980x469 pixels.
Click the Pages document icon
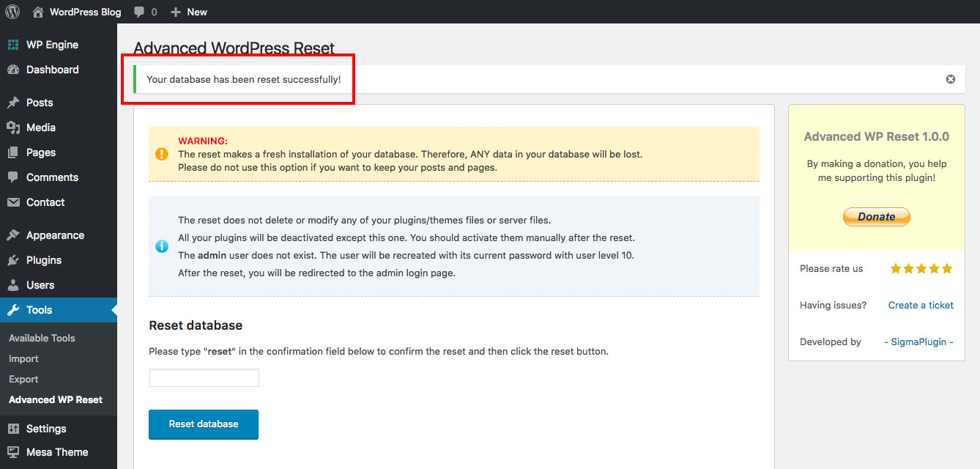point(13,152)
